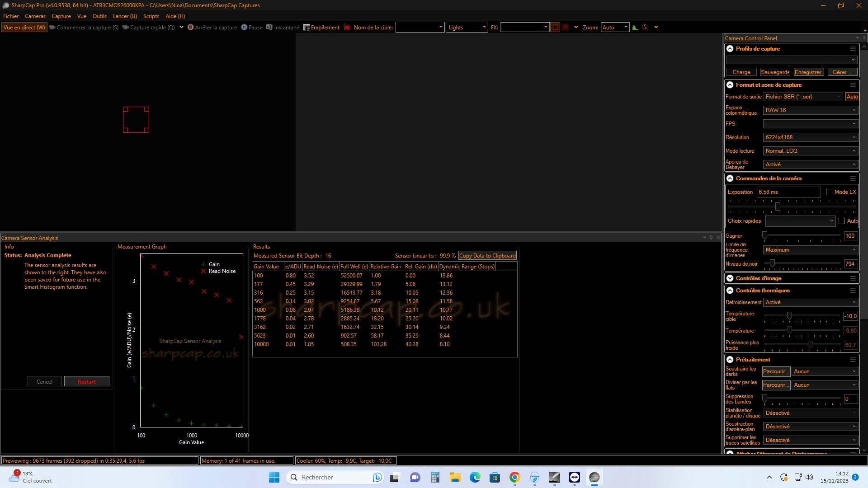The height and width of the screenshot is (488, 868).
Task: Toggle the Auto button for Format de sortie
Action: (852, 97)
